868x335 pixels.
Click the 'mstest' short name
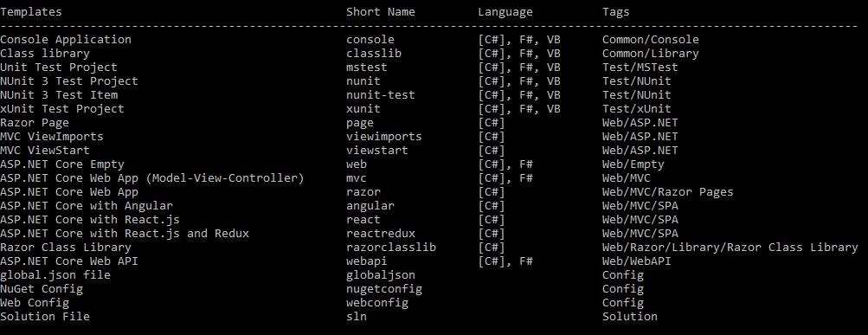(x=367, y=68)
